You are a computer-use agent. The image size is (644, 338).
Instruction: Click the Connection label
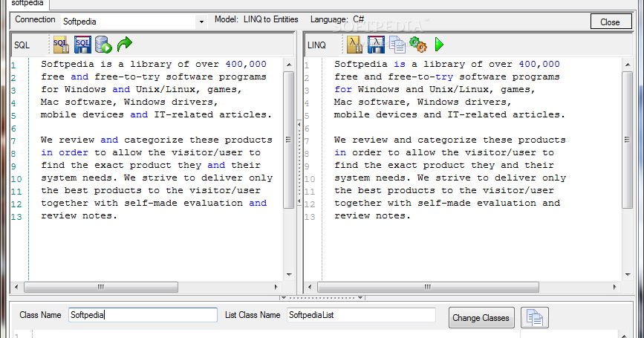(x=35, y=19)
